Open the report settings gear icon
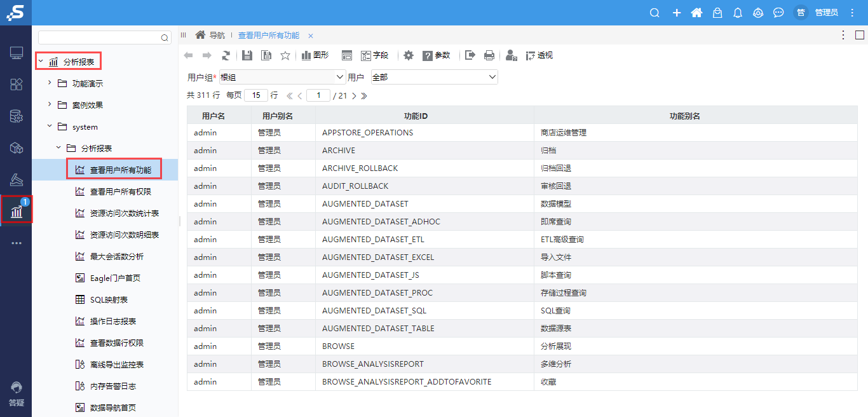This screenshot has width=868, height=417. [x=409, y=55]
